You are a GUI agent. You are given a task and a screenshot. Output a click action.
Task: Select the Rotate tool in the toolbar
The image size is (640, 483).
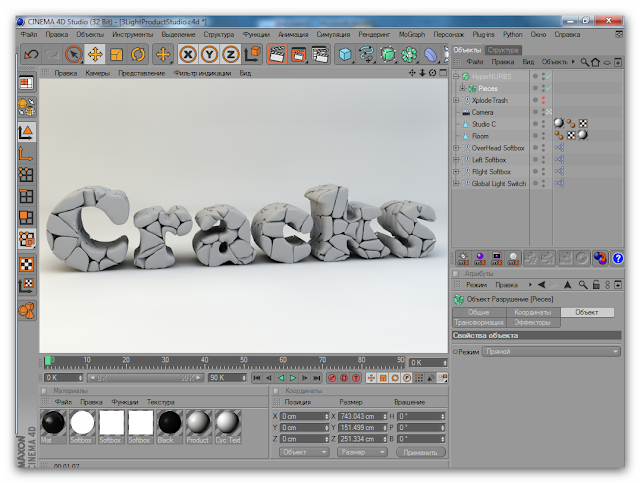(x=138, y=54)
